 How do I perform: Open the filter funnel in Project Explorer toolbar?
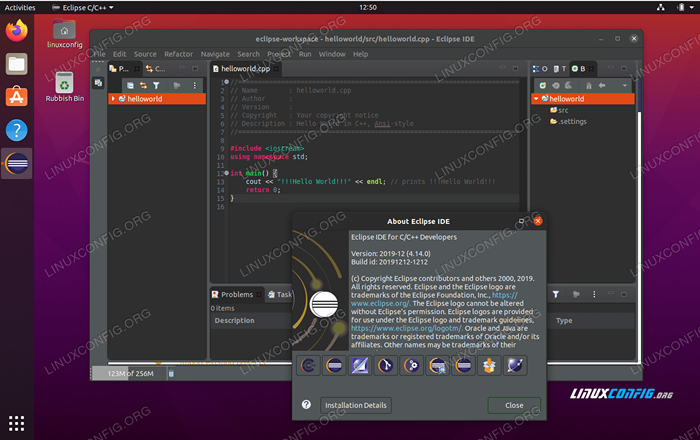pos(156,85)
